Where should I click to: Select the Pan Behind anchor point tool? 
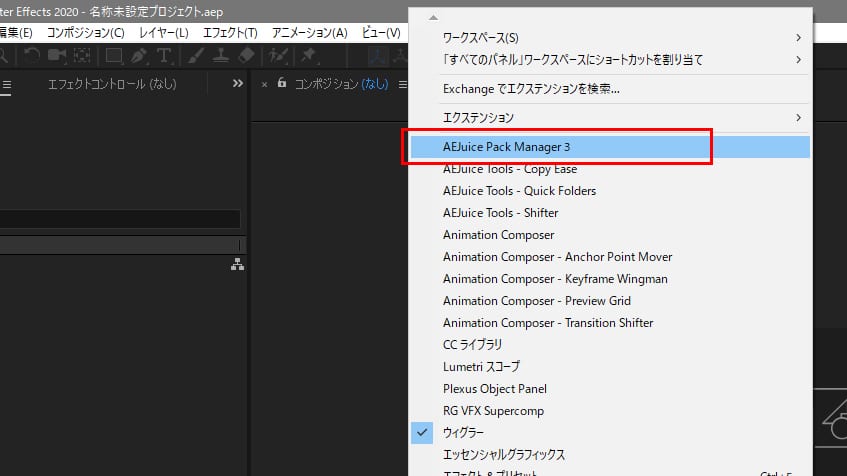82,56
